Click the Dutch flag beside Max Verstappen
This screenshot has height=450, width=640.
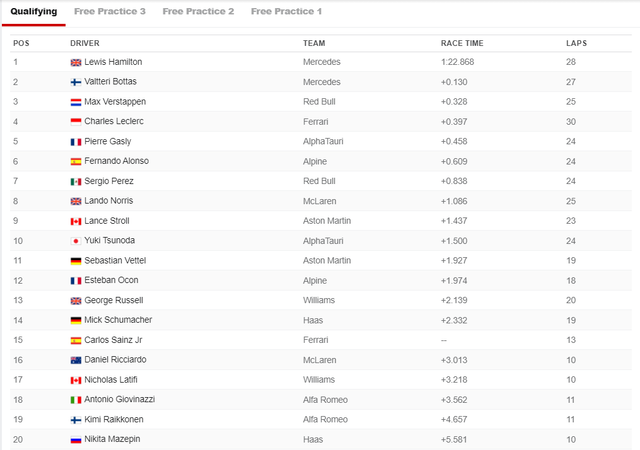click(x=76, y=102)
